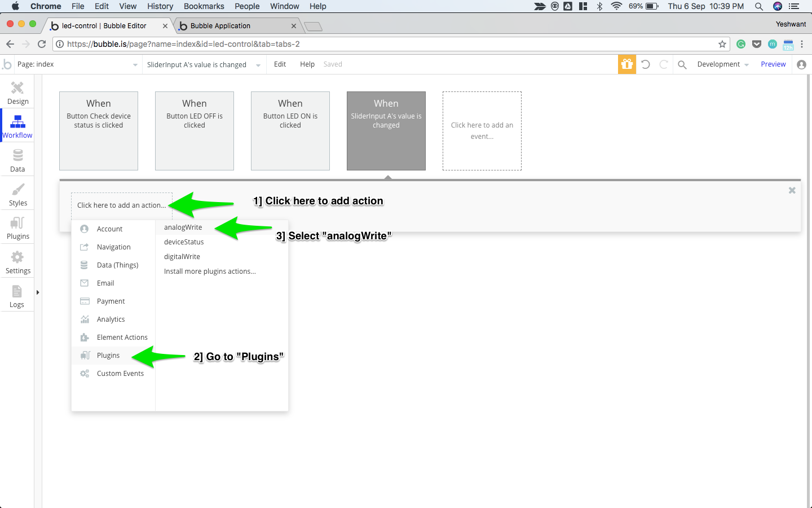Image resolution: width=812 pixels, height=508 pixels.
Task: Select Button LED OFF is clicked event
Action: pos(195,131)
